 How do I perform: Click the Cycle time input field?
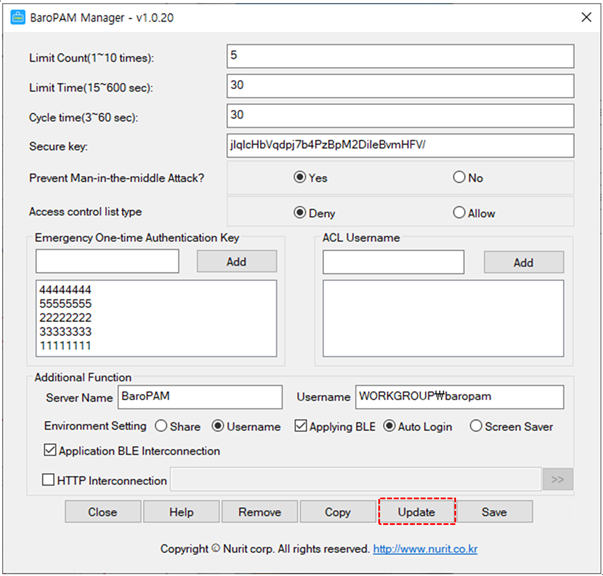400,115
